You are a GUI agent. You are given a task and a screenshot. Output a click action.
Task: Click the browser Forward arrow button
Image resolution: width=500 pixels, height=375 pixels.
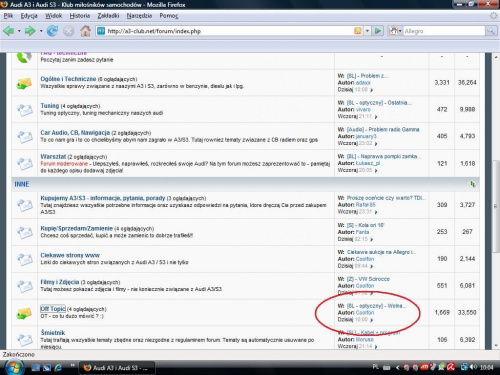point(30,31)
